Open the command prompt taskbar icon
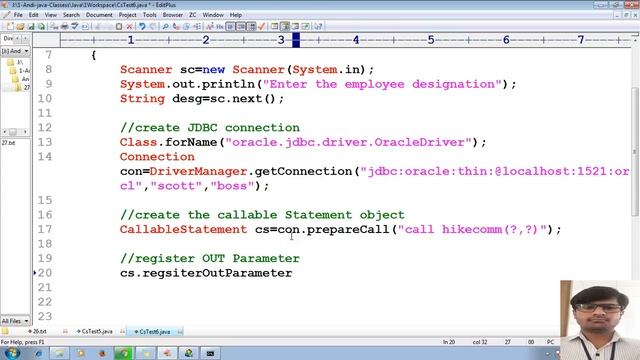Screen dimensions: 640x360 point(210,353)
